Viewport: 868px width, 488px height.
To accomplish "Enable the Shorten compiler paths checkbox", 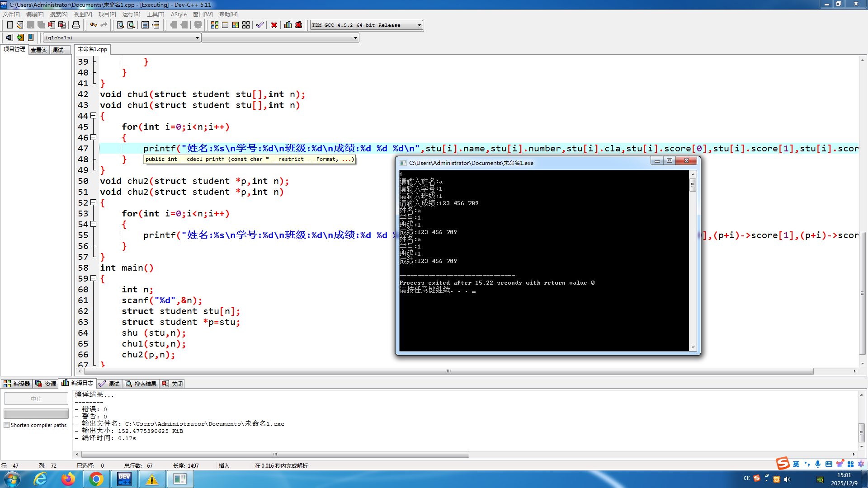I will tap(7, 425).
